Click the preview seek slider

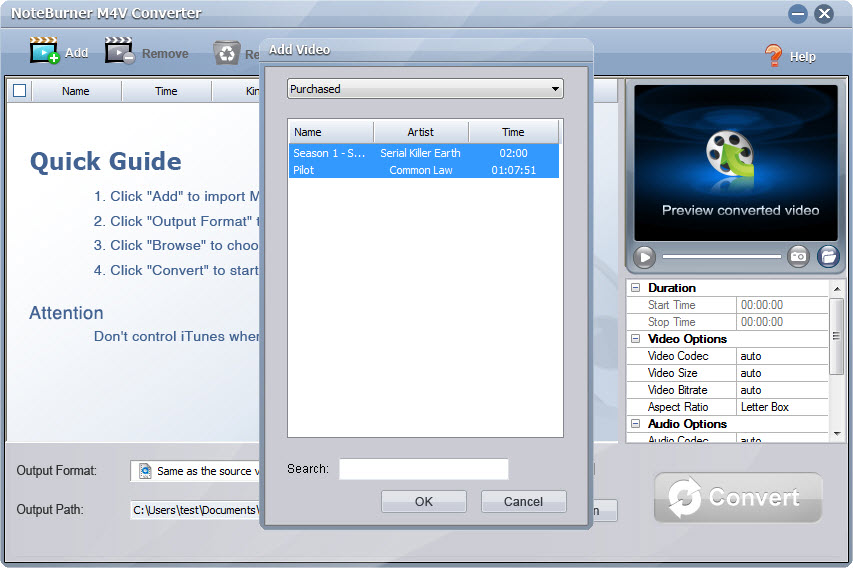click(x=721, y=256)
